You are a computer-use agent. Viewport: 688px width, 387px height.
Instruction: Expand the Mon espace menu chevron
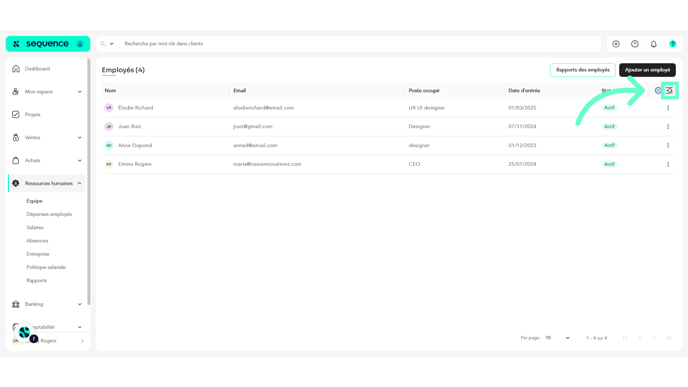(x=79, y=92)
